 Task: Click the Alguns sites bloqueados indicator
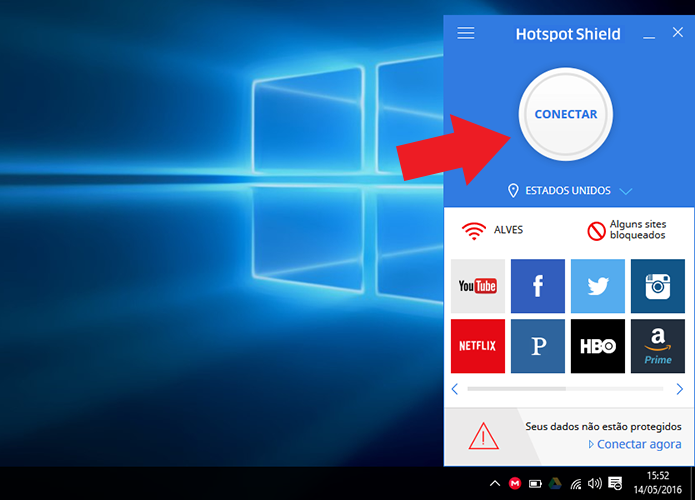pyautogui.click(x=626, y=230)
